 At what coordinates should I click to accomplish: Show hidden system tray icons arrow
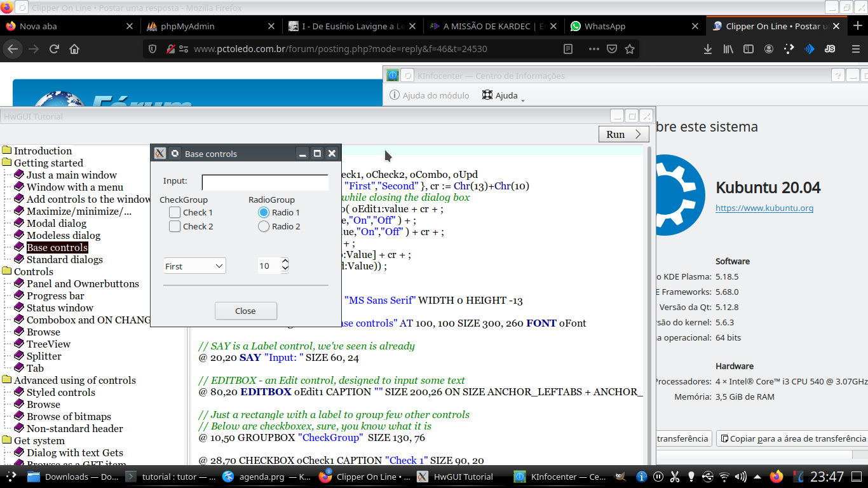point(757,477)
